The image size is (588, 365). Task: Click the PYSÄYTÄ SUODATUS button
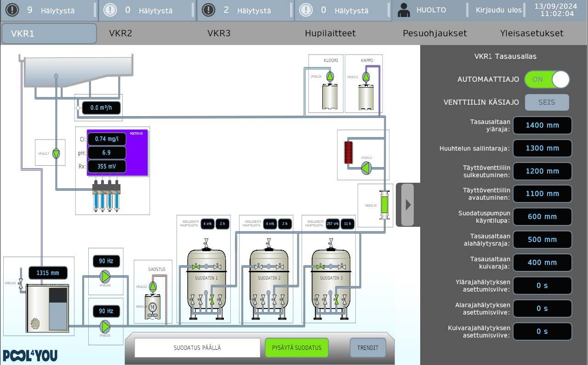[297, 348]
